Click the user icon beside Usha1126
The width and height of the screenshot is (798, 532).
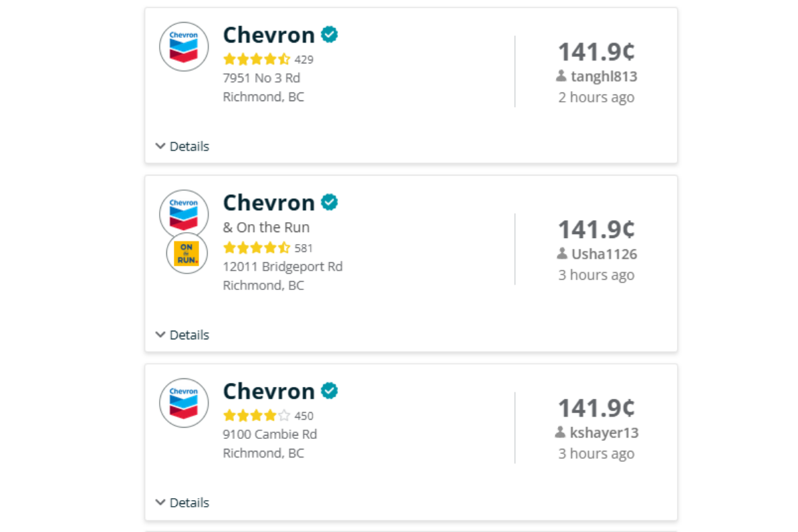click(x=562, y=253)
